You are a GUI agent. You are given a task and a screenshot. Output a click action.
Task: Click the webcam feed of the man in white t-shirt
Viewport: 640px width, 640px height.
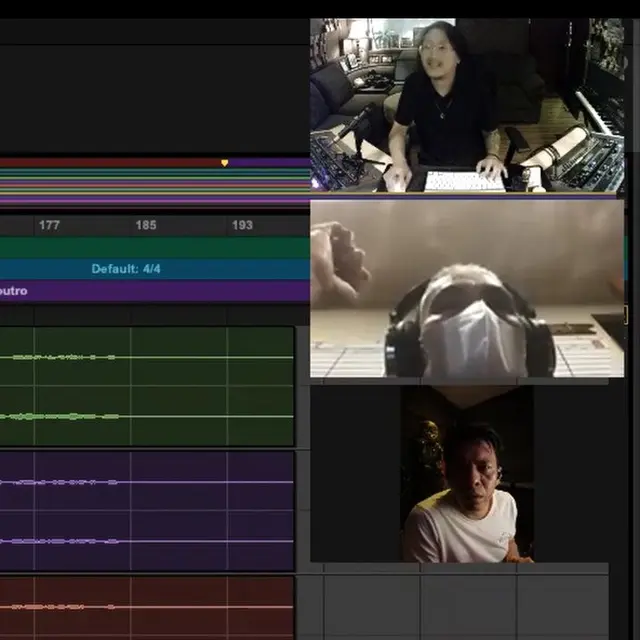click(467, 474)
